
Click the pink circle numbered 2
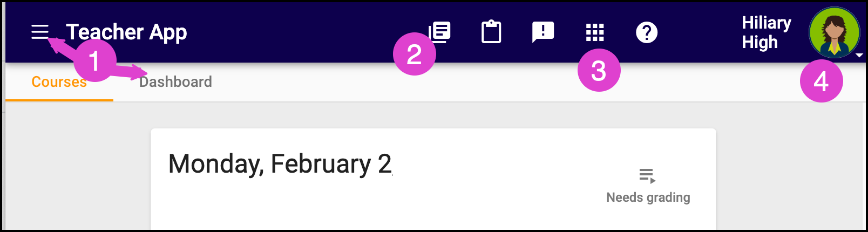tap(414, 54)
